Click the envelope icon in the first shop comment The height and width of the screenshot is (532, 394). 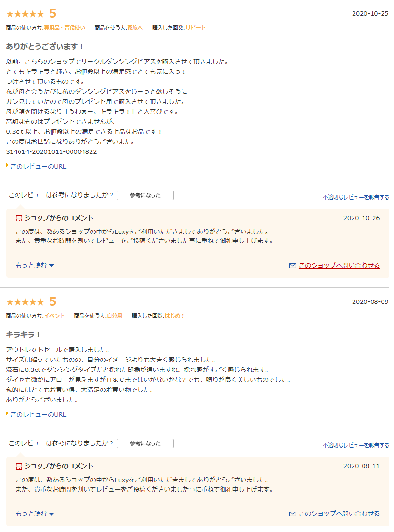293,266
